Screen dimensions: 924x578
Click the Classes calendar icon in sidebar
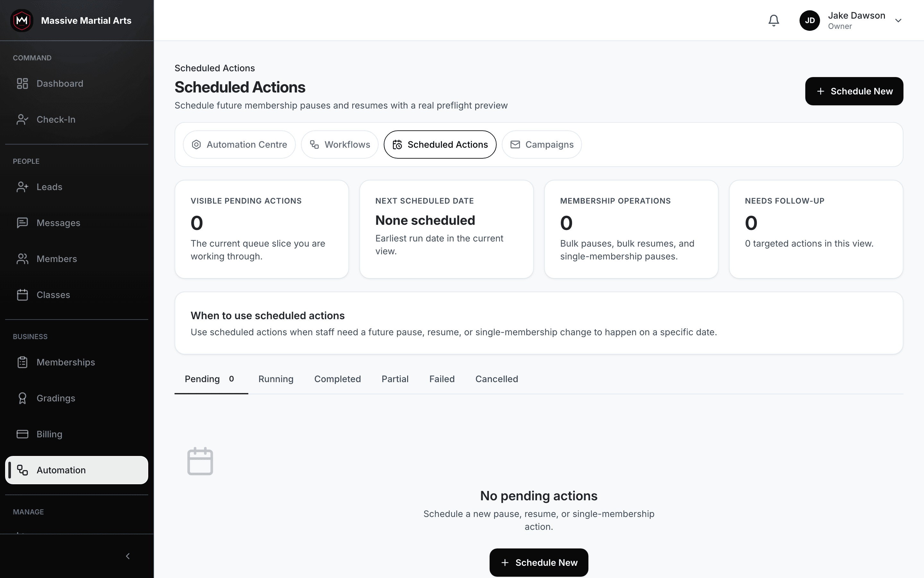(x=22, y=294)
